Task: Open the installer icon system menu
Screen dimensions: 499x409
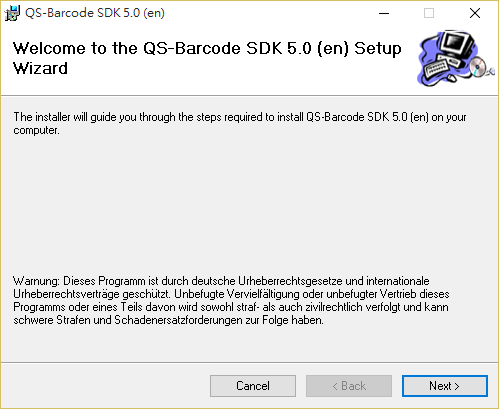Action: click(12, 13)
